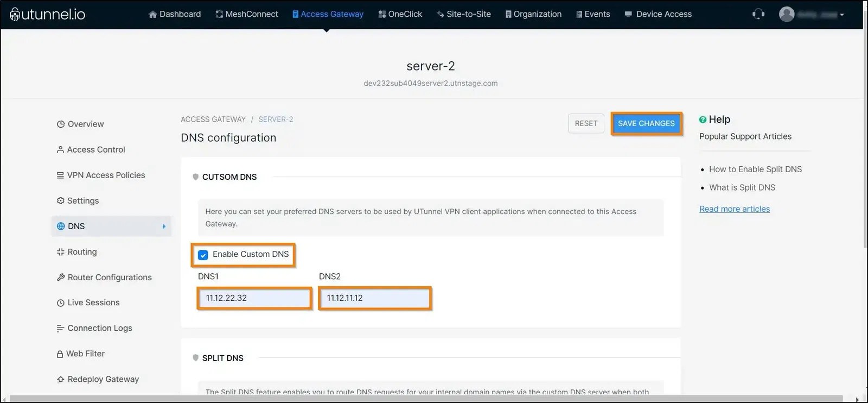
Task: Click the Live Sessions clock icon
Action: point(61,303)
